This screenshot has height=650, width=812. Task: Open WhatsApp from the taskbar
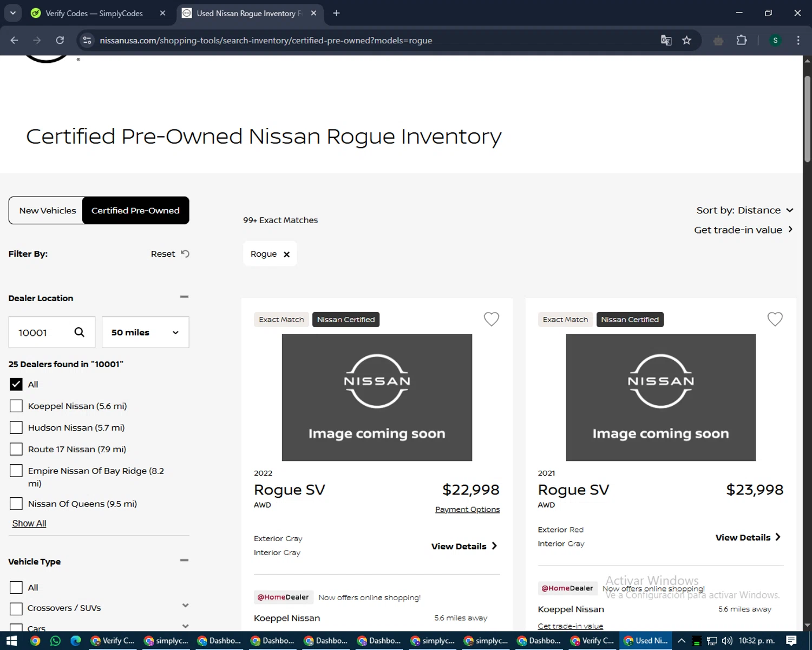pos(55,641)
